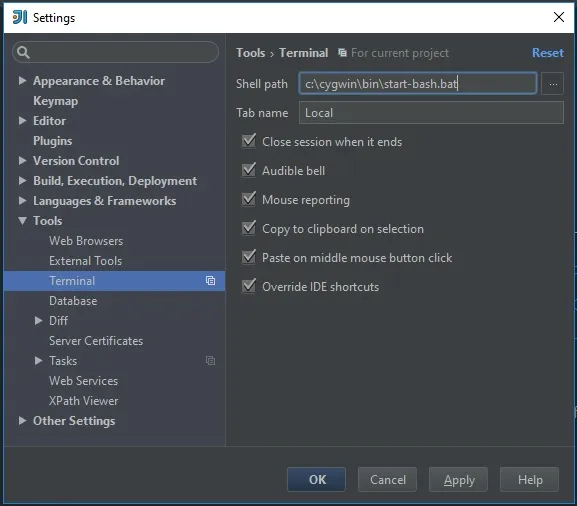Screen dimensions: 577x506
Task: Expand Appearance & Behavior section
Action: click(22, 81)
